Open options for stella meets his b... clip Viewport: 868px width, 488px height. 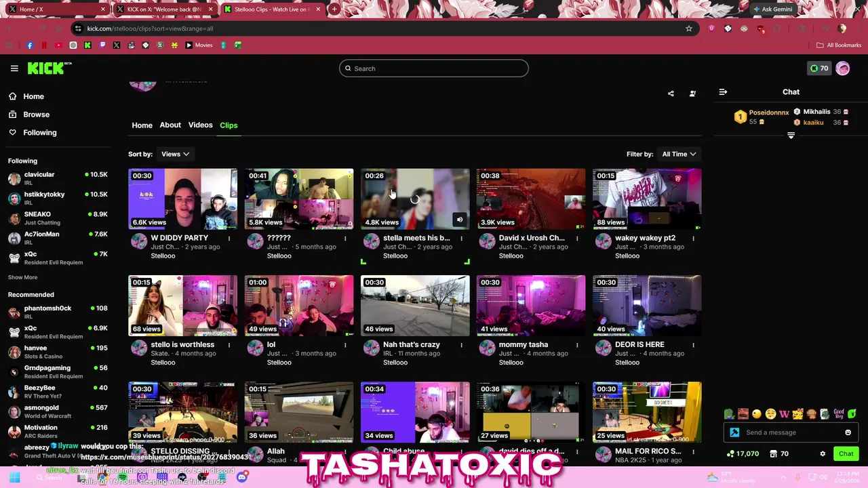[461, 239]
